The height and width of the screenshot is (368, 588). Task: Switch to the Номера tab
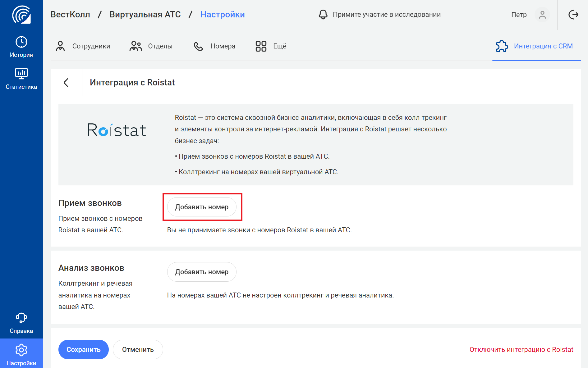[214, 46]
